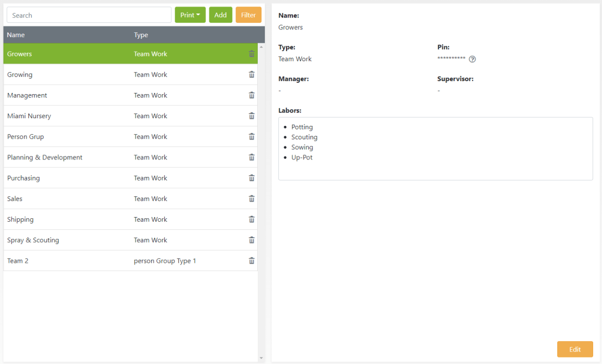The height and width of the screenshot is (364, 602).
Task: Click scrollbar up arrow in list
Action: point(261,46)
